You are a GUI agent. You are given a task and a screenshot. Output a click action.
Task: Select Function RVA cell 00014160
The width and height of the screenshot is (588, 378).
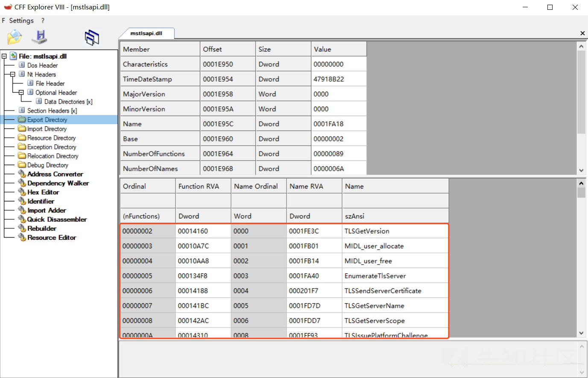(x=203, y=231)
